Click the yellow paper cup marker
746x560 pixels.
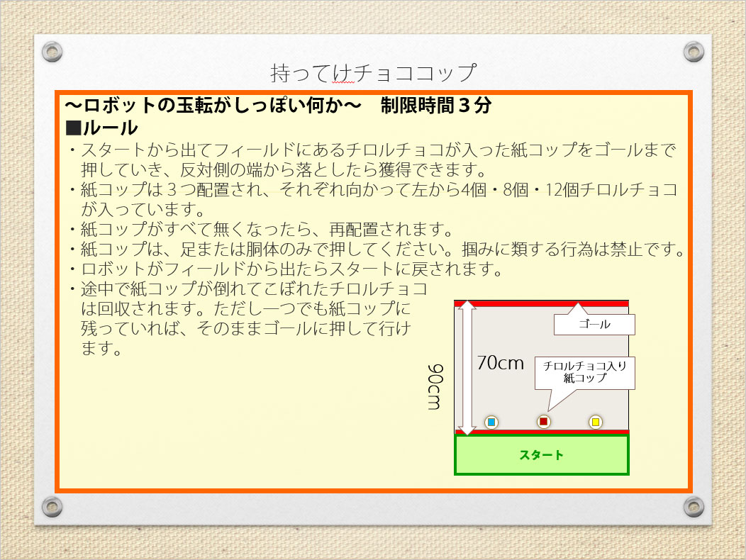(x=596, y=422)
